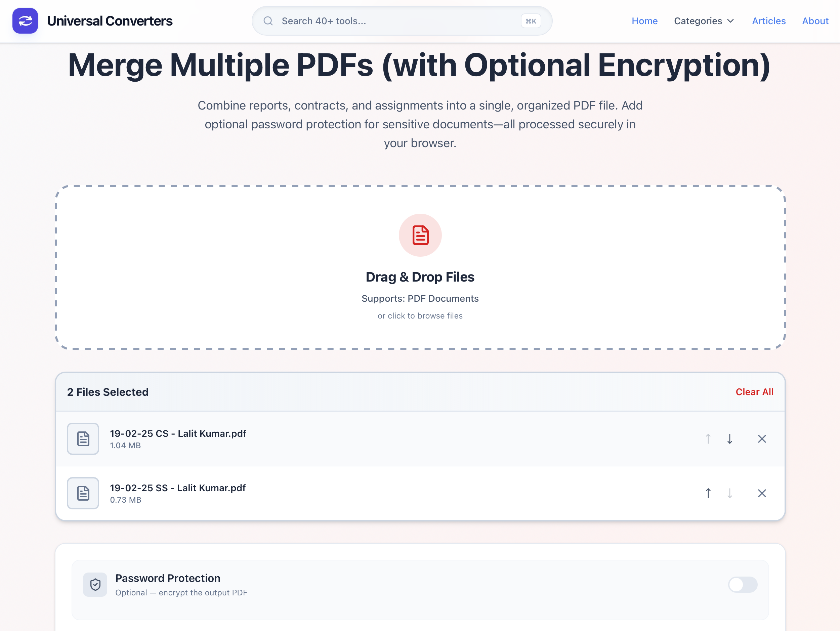The image size is (840, 631).
Task: Click the file icon beside 19-02-25 SS PDF
Action: [x=83, y=493]
